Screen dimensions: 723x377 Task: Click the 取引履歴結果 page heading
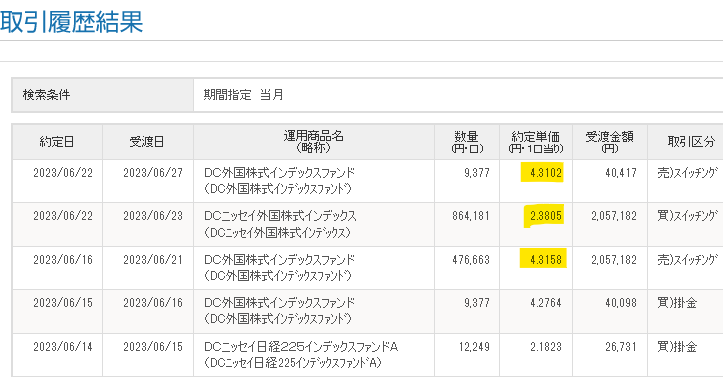coord(71,22)
